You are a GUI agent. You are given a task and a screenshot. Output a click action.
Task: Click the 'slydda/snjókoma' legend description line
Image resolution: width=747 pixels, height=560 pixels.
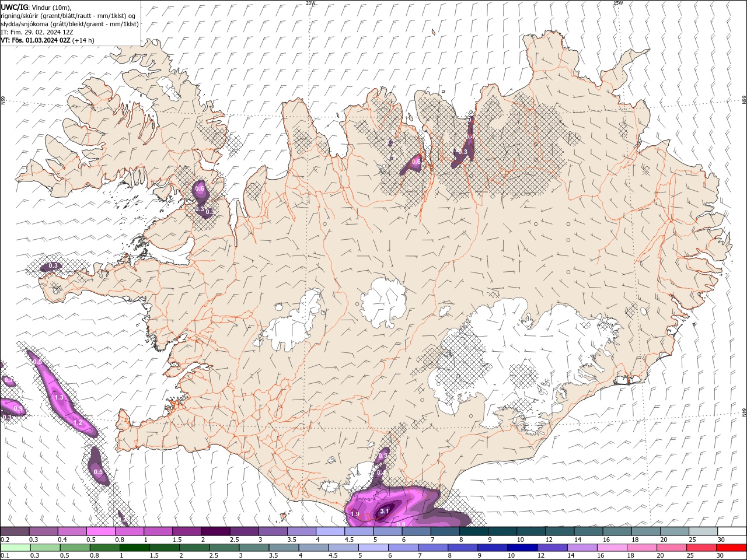coord(69,24)
